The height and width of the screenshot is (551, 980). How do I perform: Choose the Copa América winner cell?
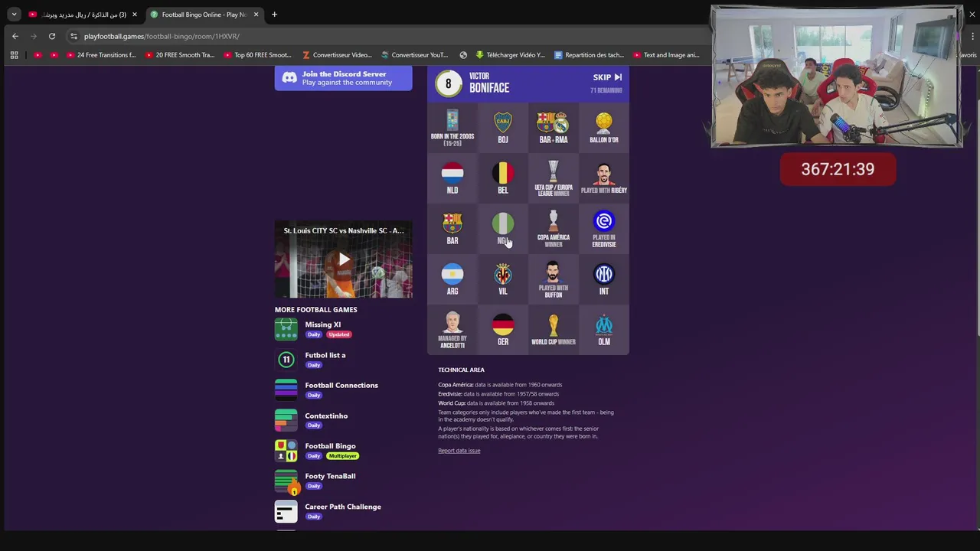click(x=554, y=229)
